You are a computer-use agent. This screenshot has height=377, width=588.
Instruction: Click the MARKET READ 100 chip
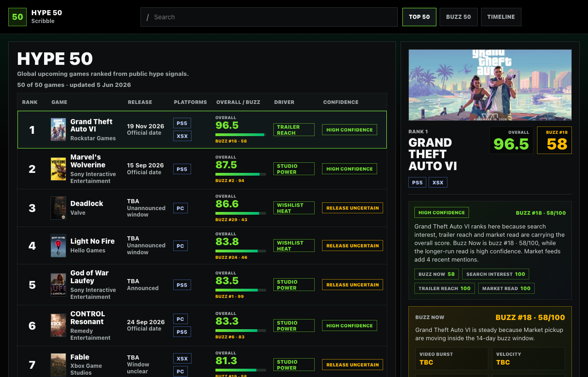506,288
